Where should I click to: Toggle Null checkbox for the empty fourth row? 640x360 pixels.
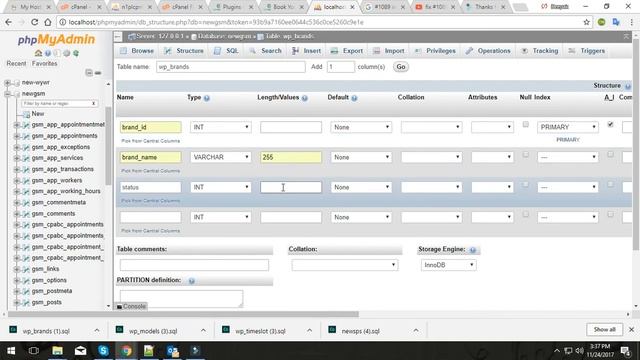click(526, 215)
